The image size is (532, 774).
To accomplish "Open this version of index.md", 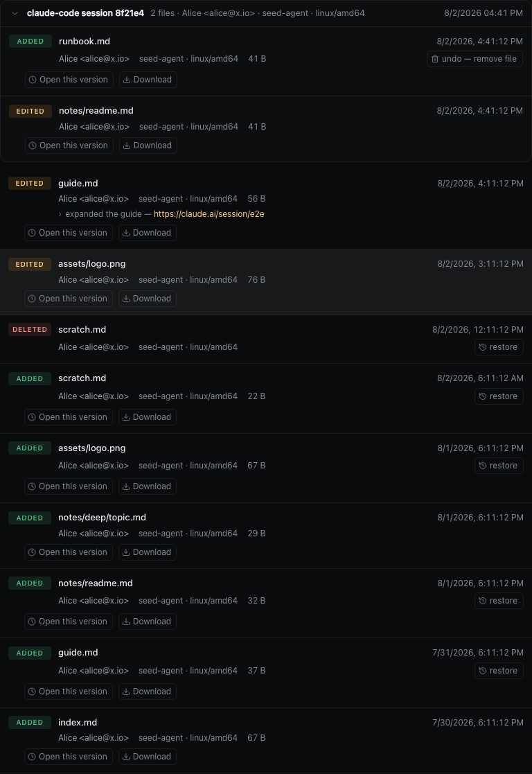I will tap(68, 757).
